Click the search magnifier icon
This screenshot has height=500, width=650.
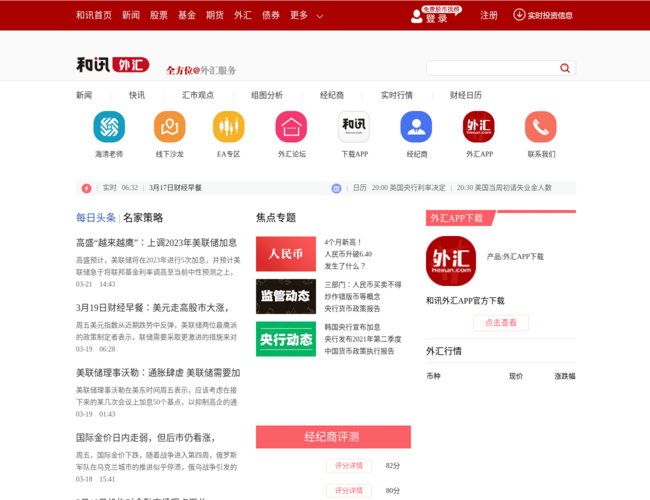(x=565, y=68)
